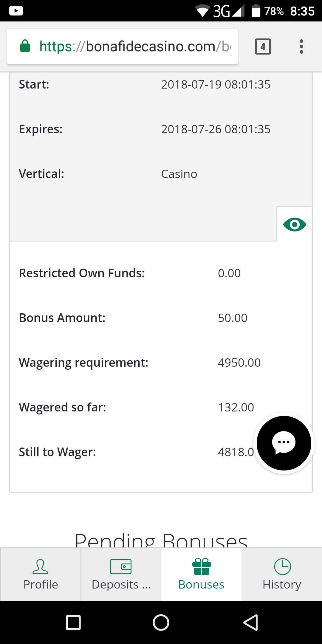Tap the Wagering requirement value 4950.00

coord(239,363)
